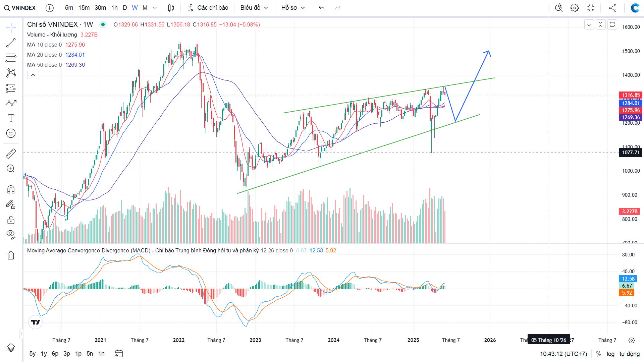Click the VNINDEX symbol search field
The width and height of the screenshot is (644, 362).
[20, 8]
